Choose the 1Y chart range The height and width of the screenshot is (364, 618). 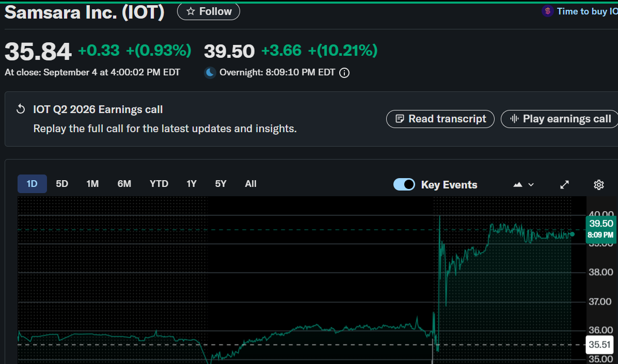click(192, 184)
